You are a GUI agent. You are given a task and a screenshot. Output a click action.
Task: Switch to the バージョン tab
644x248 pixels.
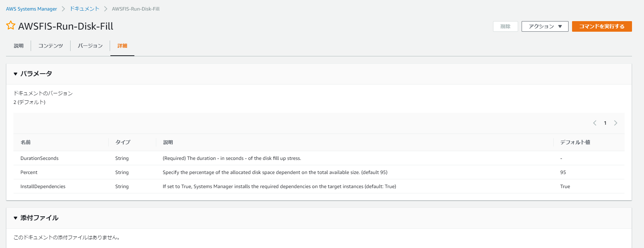pos(90,46)
